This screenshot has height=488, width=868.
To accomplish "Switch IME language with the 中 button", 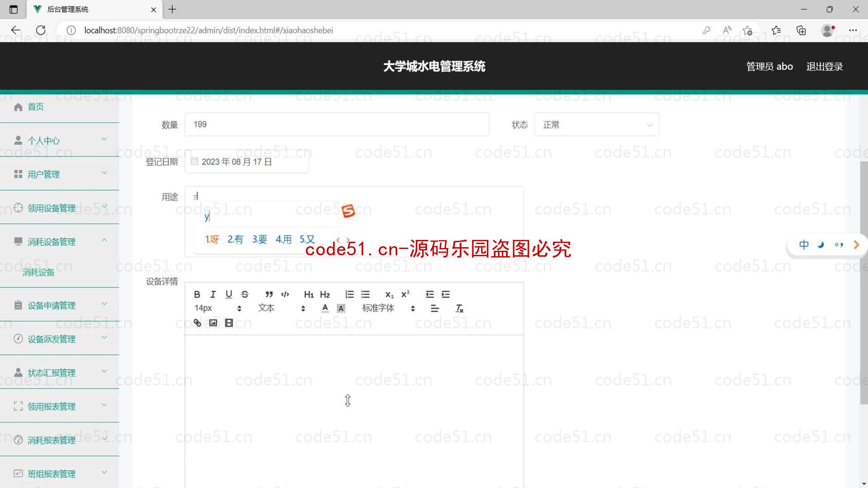I will click(804, 245).
